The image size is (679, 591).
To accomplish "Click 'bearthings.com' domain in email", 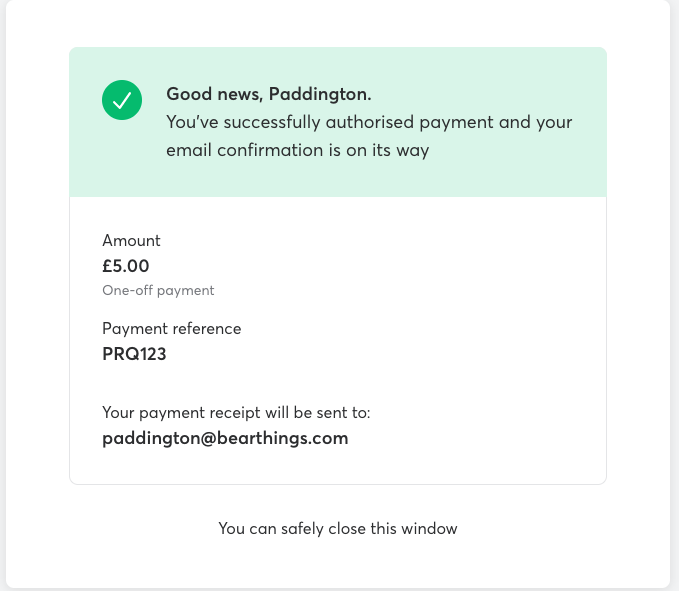I will (x=282, y=438).
